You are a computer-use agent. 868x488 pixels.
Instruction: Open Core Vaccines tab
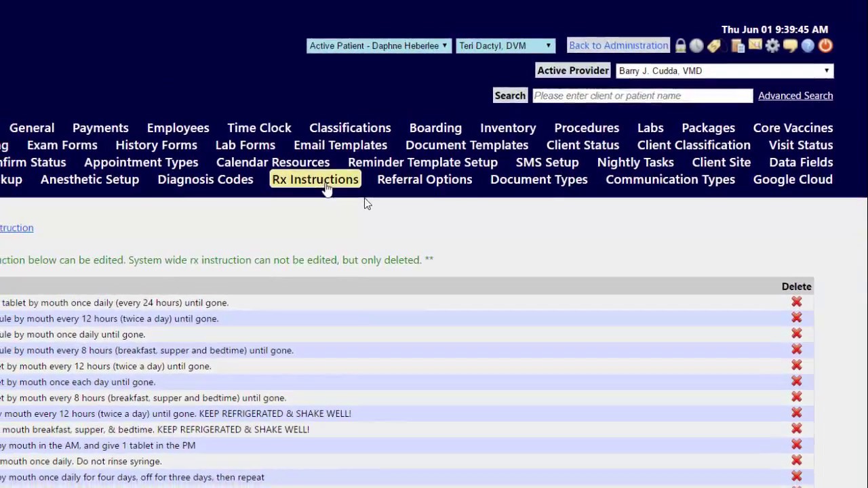tap(793, 128)
